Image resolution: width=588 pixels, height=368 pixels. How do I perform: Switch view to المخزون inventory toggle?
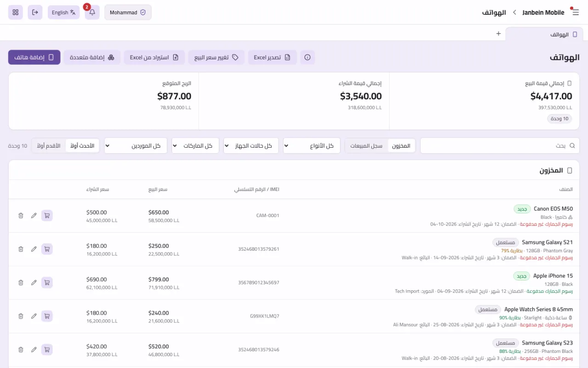pos(401,145)
